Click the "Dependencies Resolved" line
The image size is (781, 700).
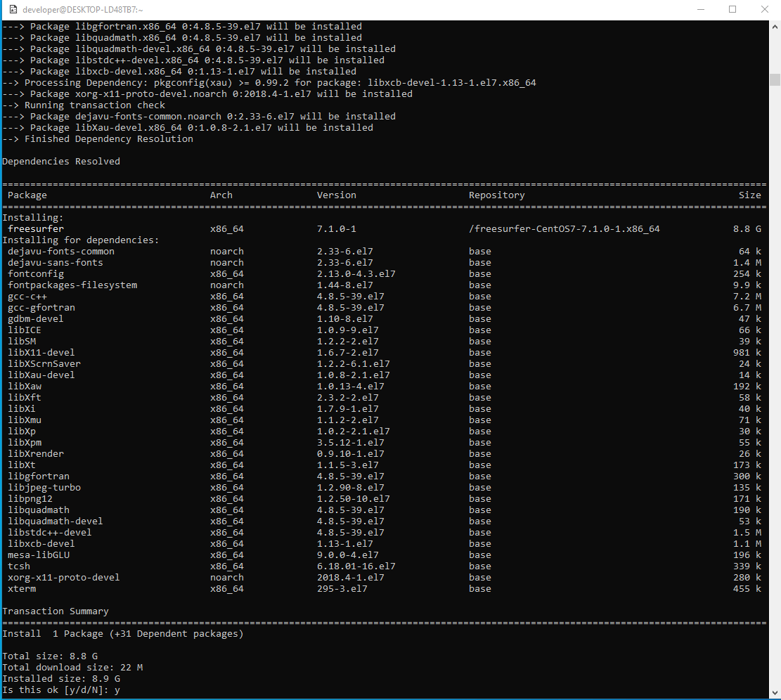(61, 162)
